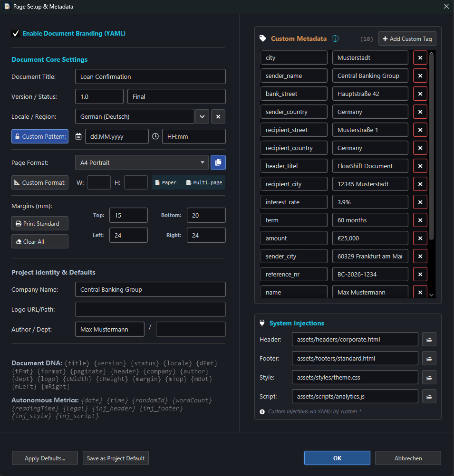Image resolution: width=454 pixels, height=476 pixels.
Task: Toggle the Custom Format button
Action: click(x=40, y=183)
